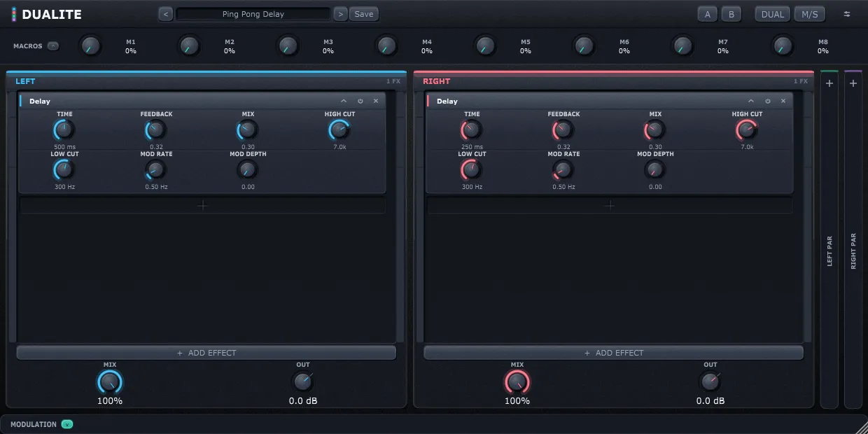Click the Left channel 0.0 dB value

[x=303, y=401]
